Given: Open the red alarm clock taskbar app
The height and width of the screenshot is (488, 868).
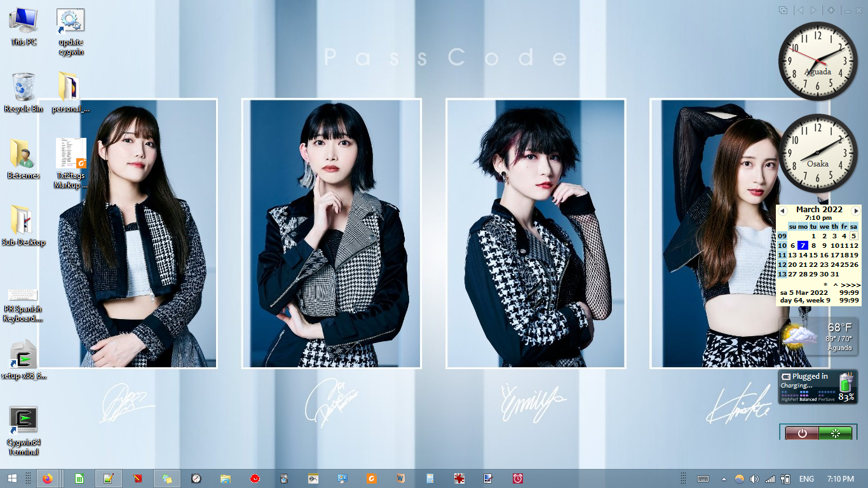Looking at the screenshot, I should (518, 478).
